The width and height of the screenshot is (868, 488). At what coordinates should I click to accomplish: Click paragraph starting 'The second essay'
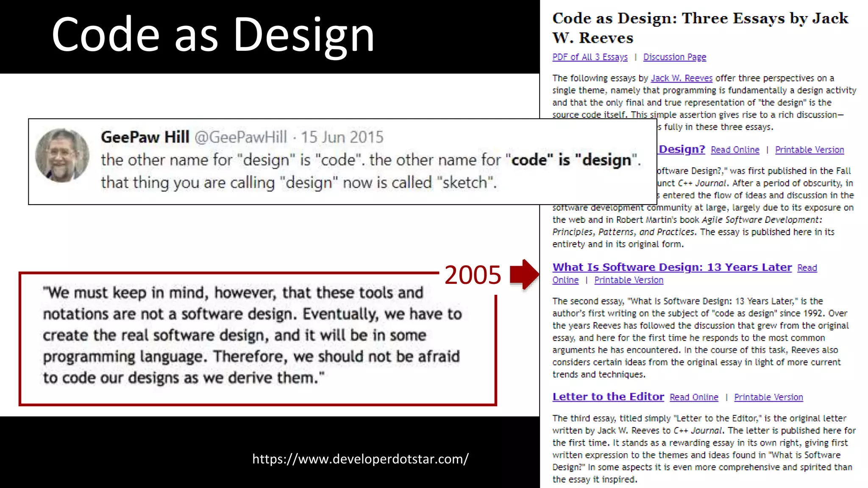coord(701,338)
